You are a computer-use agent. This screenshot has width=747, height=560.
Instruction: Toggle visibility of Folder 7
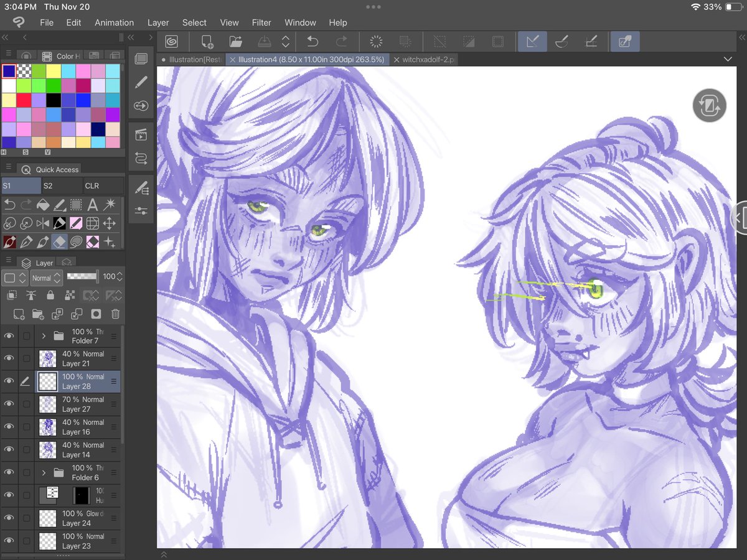pos(9,336)
